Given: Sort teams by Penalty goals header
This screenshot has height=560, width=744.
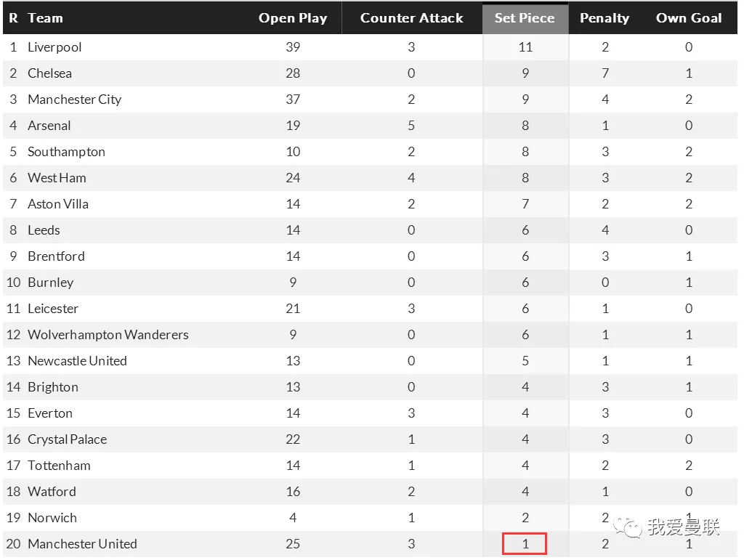Looking at the screenshot, I should 604,18.
